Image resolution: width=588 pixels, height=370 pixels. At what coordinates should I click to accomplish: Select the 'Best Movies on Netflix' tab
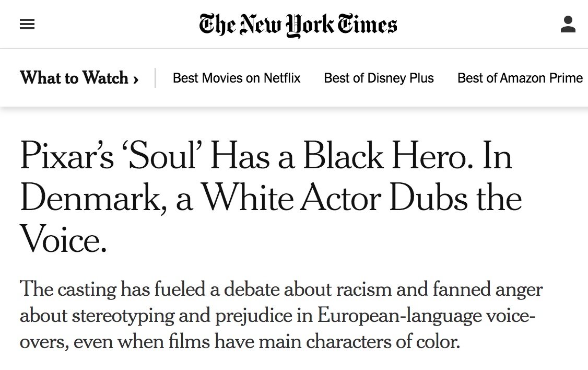click(236, 78)
